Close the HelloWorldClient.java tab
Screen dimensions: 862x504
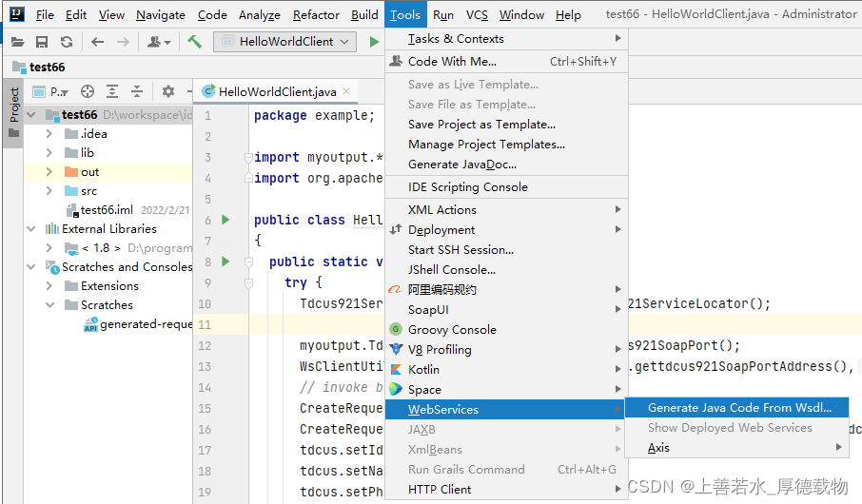346,91
